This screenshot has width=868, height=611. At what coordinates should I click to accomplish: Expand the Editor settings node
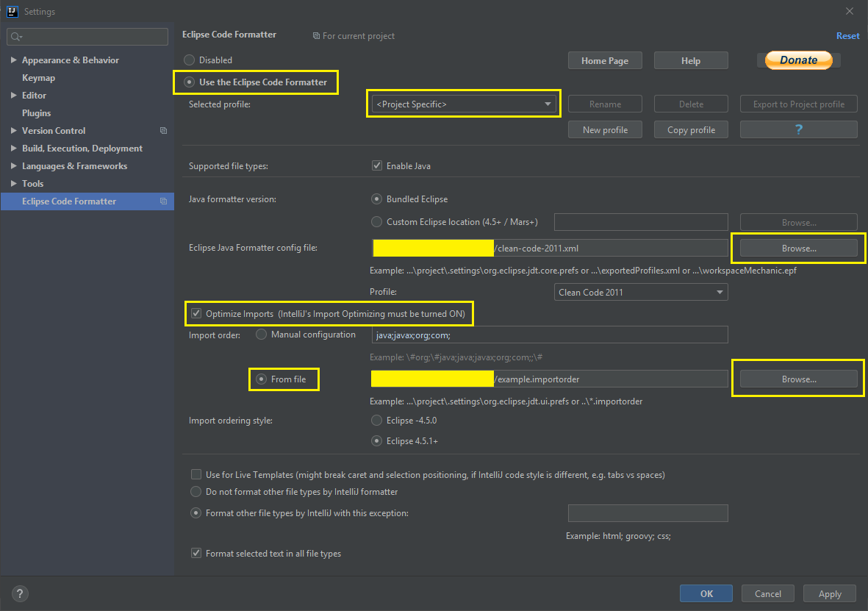pyautogui.click(x=14, y=96)
